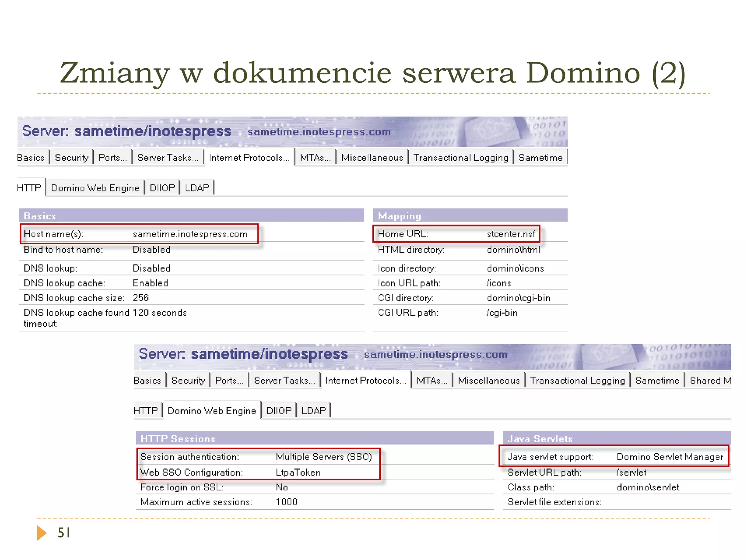Viewport: 747px width, 560px height.
Task: Click the upper Server: sametime/inotespress title
Action: (127, 131)
